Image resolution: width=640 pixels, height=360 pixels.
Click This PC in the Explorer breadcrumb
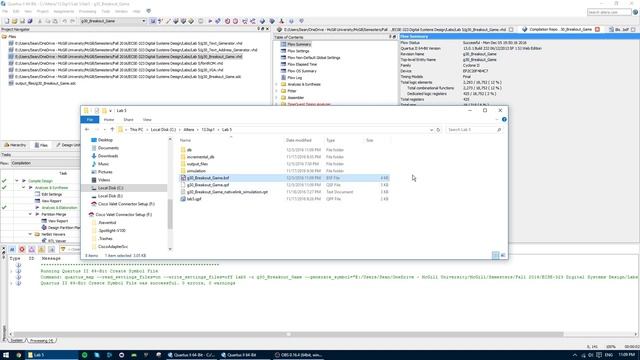[x=136, y=130]
